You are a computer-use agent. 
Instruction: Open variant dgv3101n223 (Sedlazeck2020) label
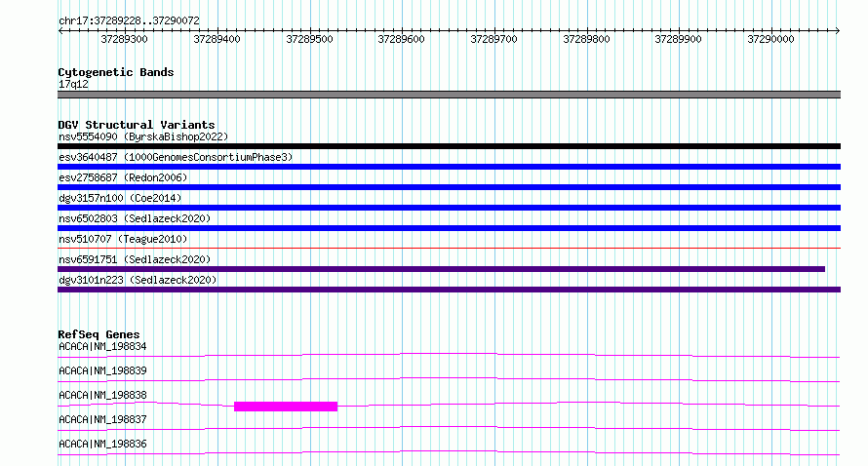coord(138,280)
